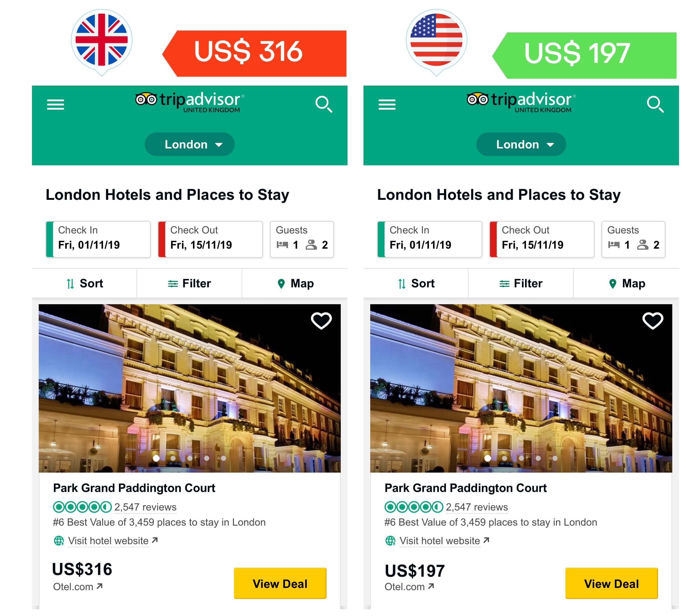Select last carousel dot on right hotel photo
The height and width of the screenshot is (616, 695).
click(555, 458)
